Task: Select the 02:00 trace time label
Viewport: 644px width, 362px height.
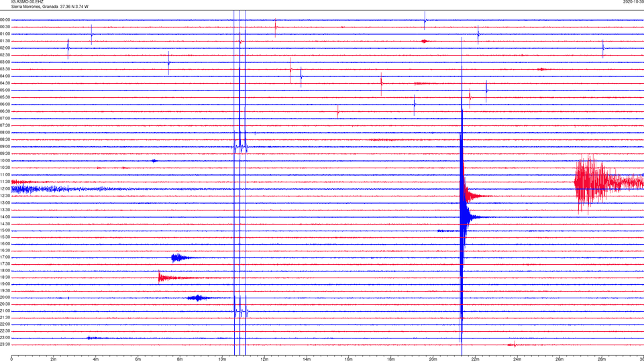Action: (x=5, y=48)
